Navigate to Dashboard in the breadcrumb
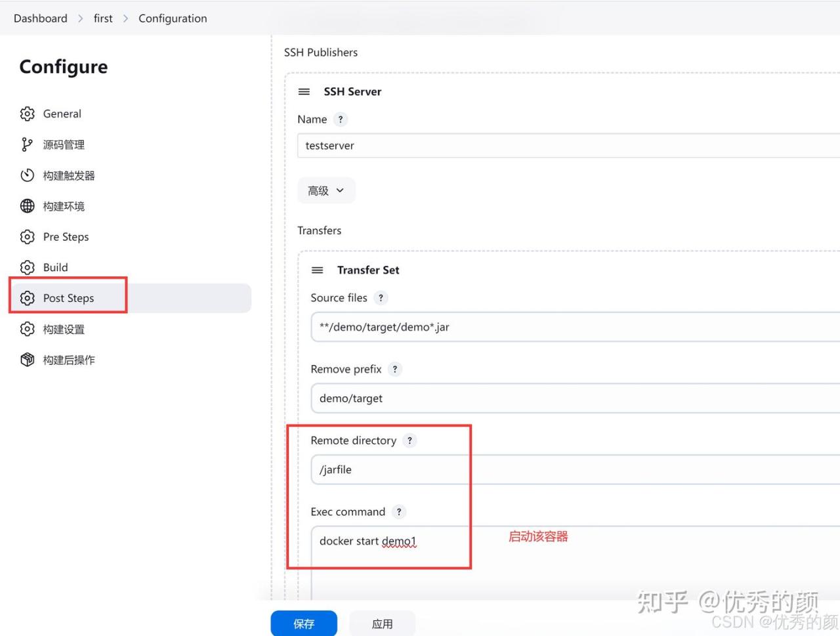The image size is (840, 636). click(41, 18)
